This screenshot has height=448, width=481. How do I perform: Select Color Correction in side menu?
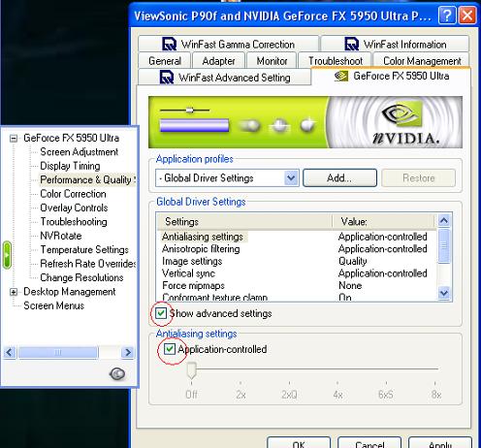(73, 194)
